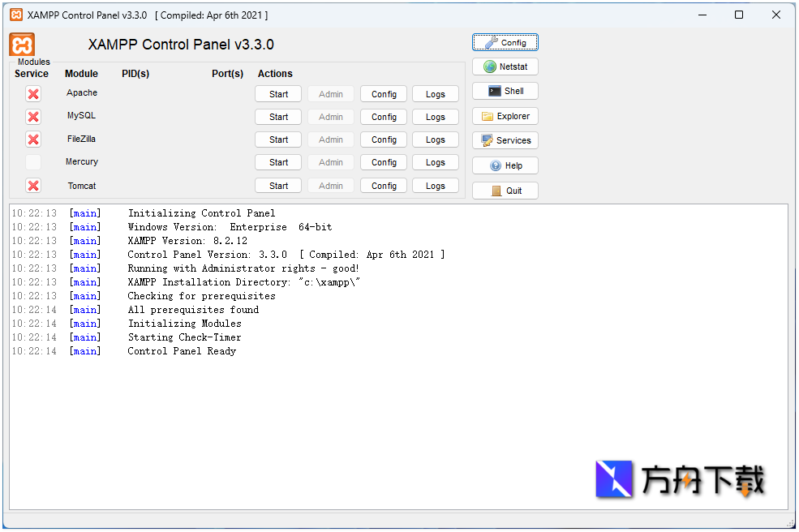The width and height of the screenshot is (799, 532).
Task: Toggle Apache service install red X
Action: coord(33,94)
